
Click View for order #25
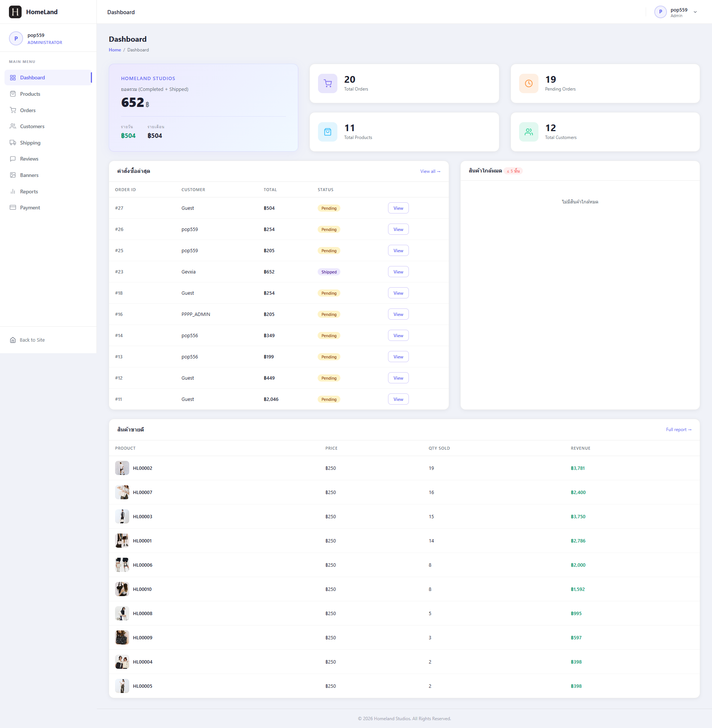(x=398, y=251)
